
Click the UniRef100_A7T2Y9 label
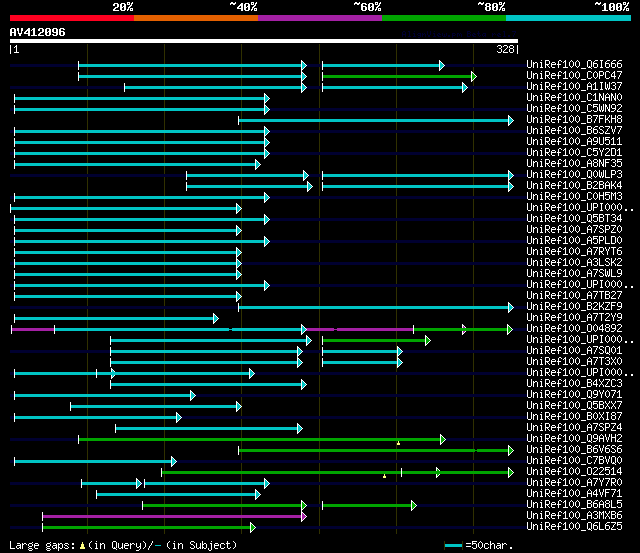coord(574,318)
